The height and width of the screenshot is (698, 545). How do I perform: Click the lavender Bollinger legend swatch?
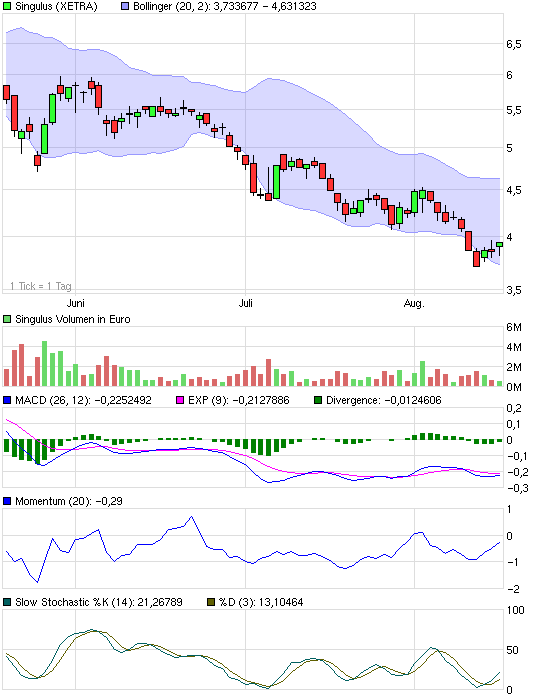(x=125, y=6)
